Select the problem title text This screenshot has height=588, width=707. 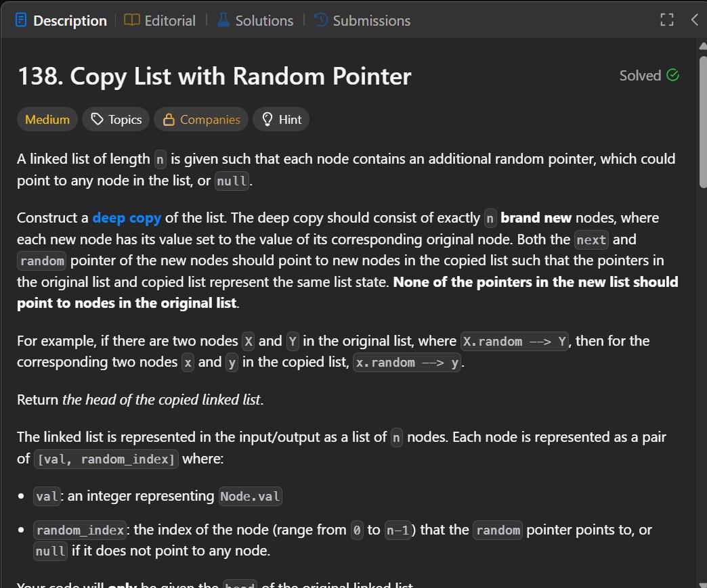214,76
